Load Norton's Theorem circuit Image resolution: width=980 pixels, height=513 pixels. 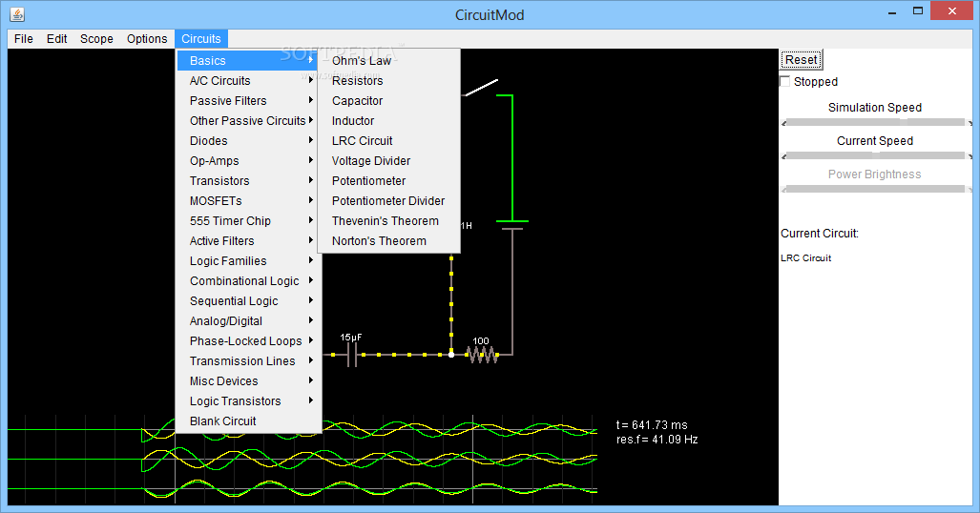point(388,240)
